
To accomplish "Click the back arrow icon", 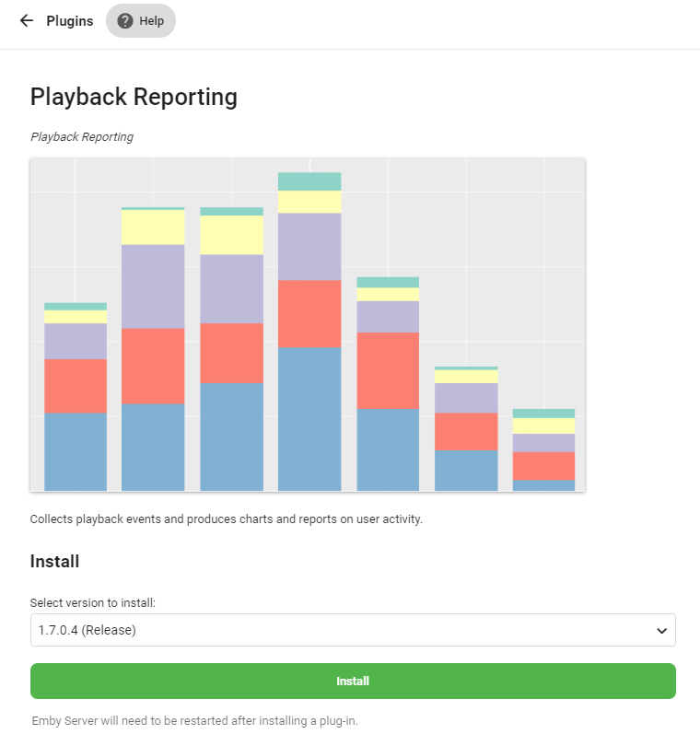I will click(26, 21).
